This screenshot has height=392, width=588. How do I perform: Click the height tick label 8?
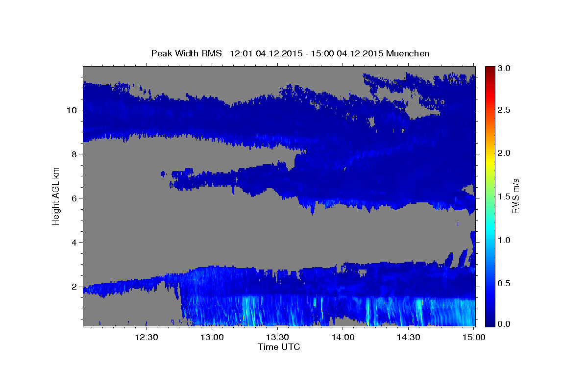73,154
